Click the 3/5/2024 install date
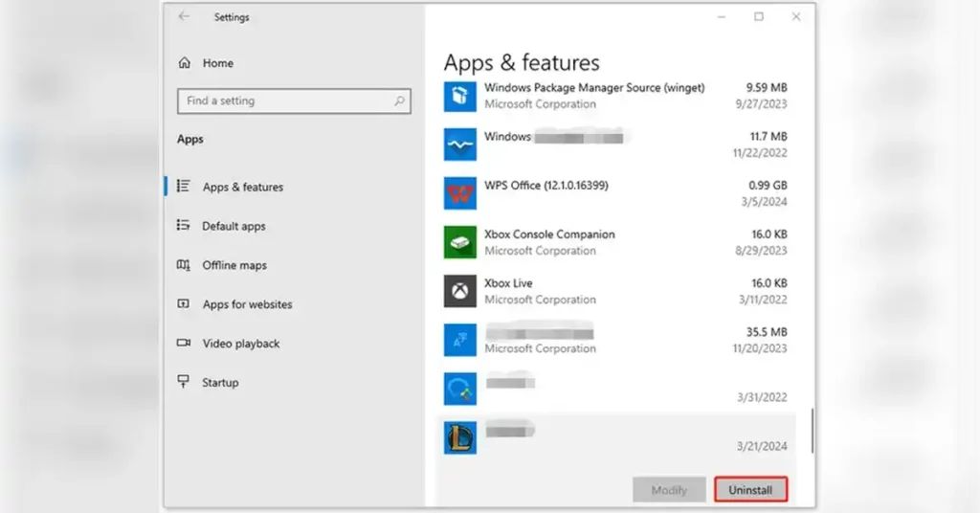This screenshot has width=980, height=513. 764,201
